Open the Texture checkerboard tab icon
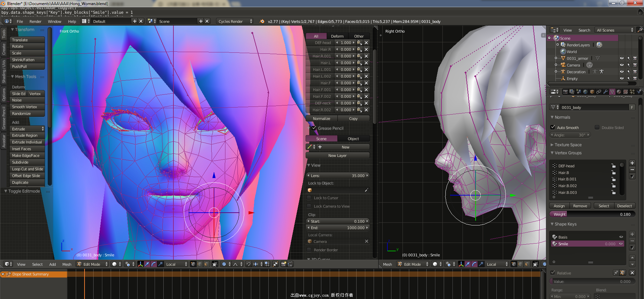 click(626, 91)
